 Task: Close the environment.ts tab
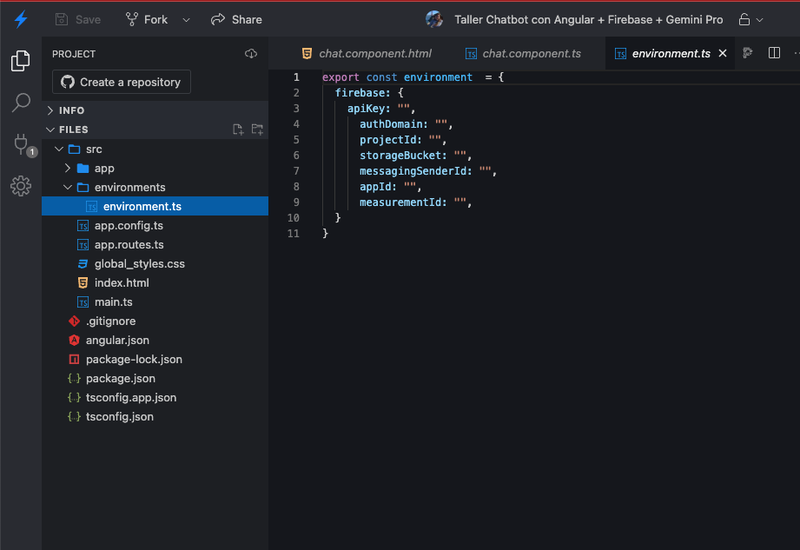[722, 53]
